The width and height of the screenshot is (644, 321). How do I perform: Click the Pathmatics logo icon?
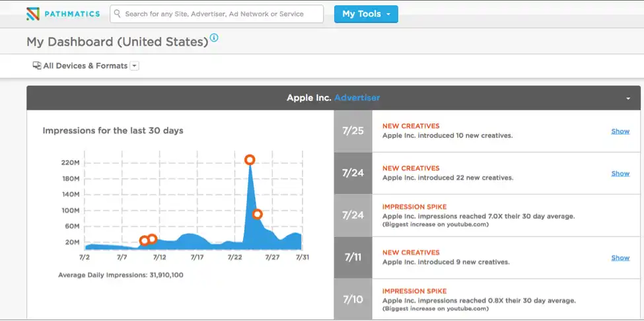33,14
